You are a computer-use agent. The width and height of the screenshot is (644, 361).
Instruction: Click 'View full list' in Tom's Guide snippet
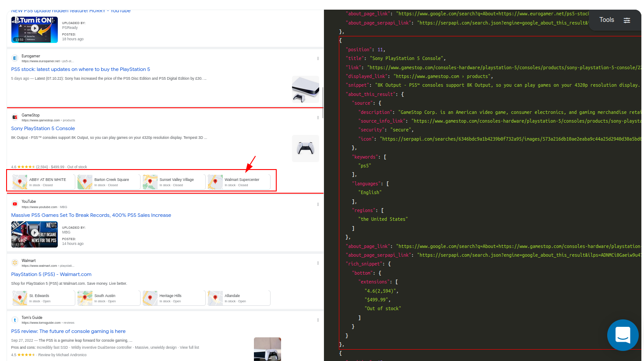tap(190, 347)
